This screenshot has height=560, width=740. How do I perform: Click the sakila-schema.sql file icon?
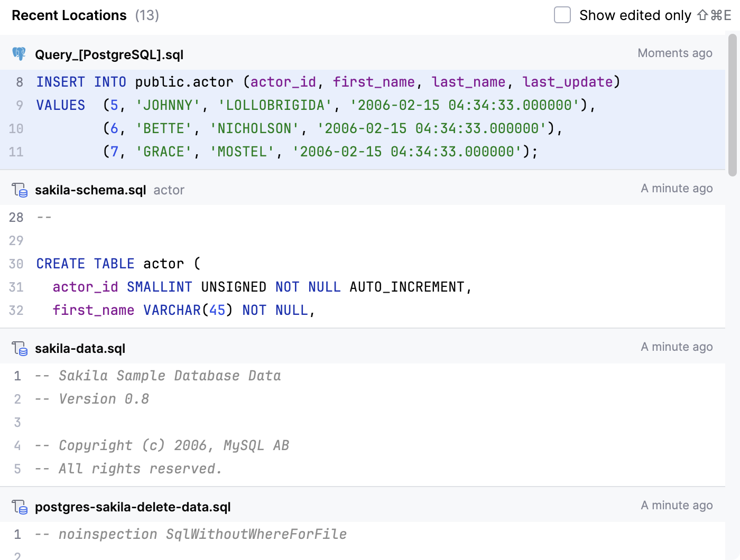point(20,190)
